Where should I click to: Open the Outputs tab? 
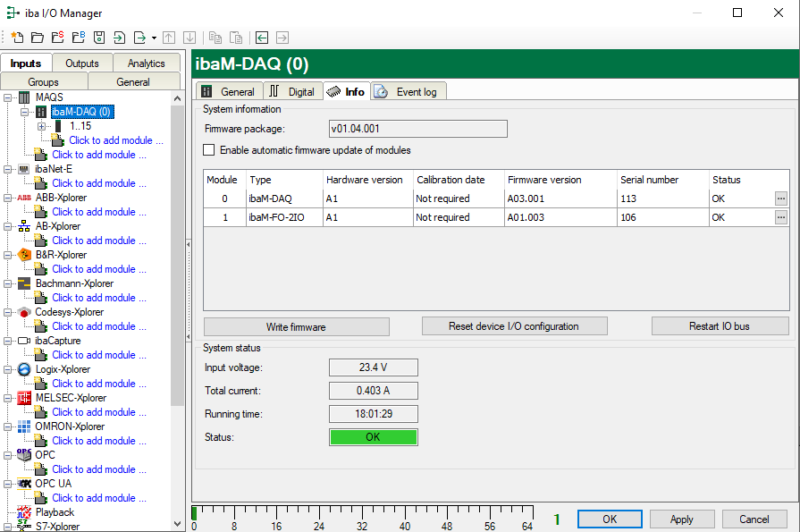tap(82, 63)
